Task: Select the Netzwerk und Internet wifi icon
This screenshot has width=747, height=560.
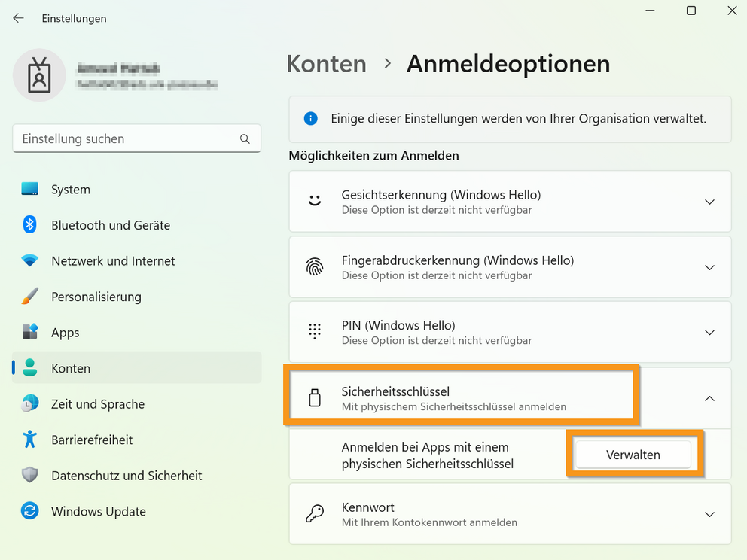Action: (x=30, y=261)
